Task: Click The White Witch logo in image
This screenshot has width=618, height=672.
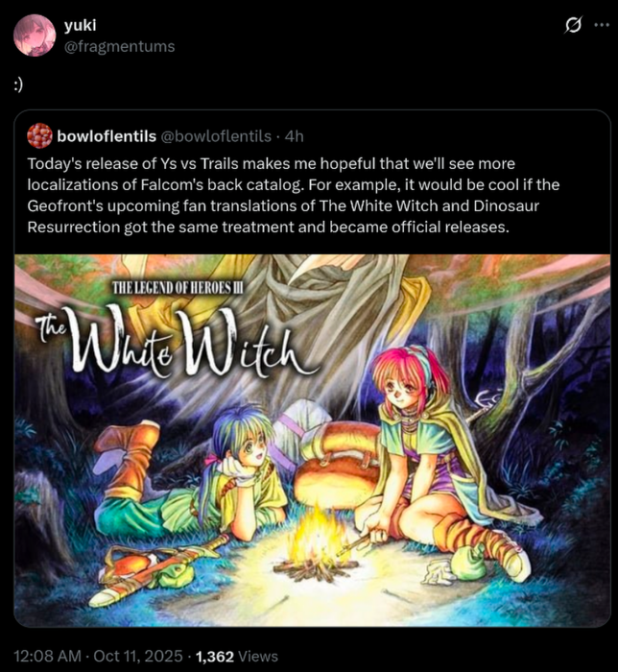Action: point(177,342)
